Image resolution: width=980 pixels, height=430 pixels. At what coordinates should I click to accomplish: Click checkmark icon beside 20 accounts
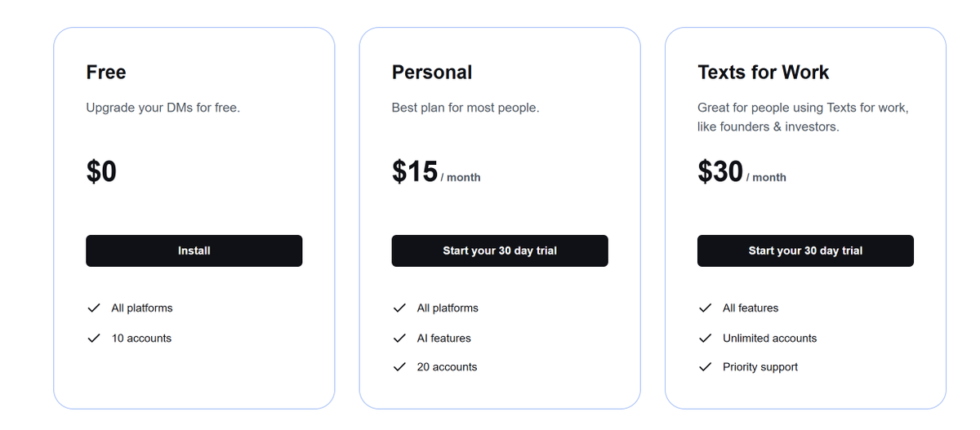click(399, 367)
